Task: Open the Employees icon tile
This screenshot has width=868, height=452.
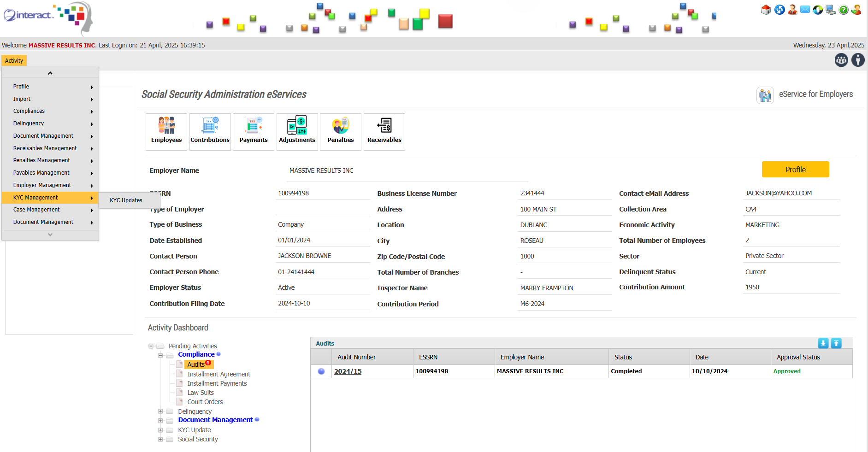Action: click(166, 132)
